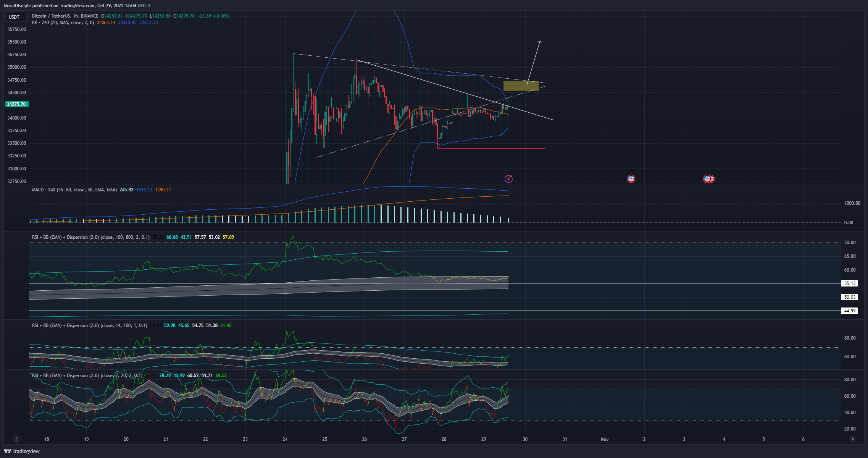The width and height of the screenshot is (868, 458).
Task: Open the USDT currency selector
Action: tap(16, 17)
